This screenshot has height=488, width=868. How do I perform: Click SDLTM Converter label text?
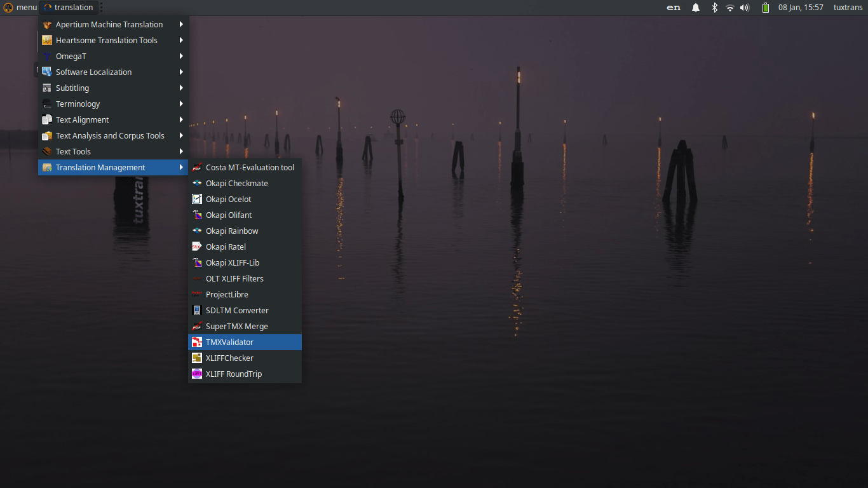click(x=237, y=311)
